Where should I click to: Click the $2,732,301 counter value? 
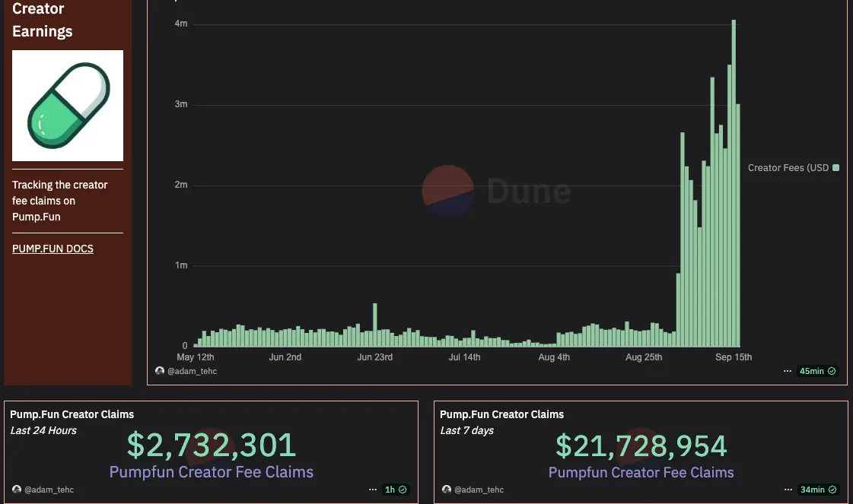coord(212,445)
